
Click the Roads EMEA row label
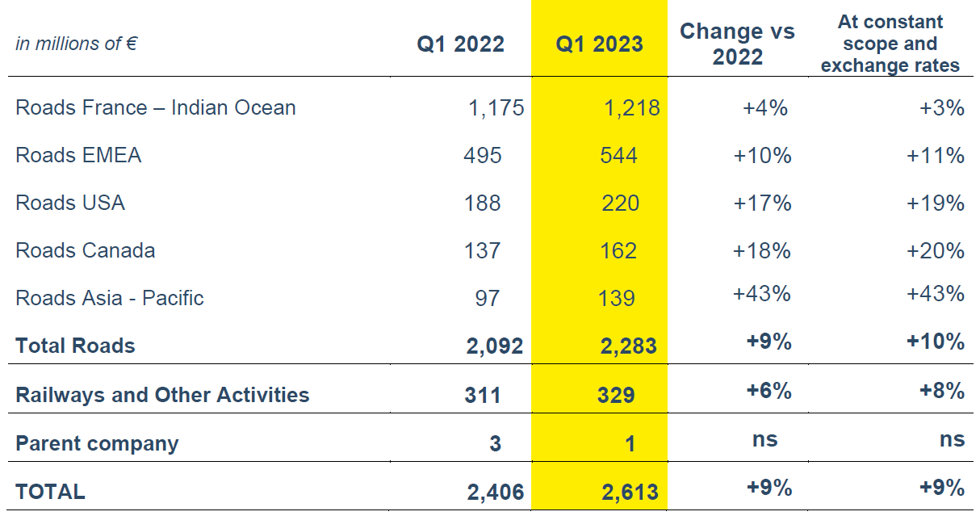point(78,155)
